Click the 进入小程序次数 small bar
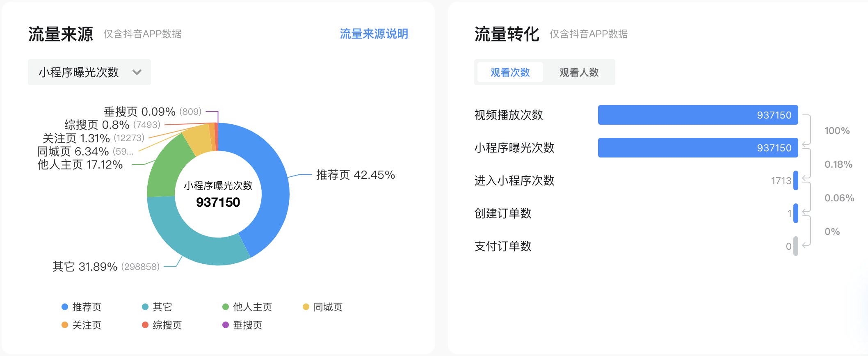Image resolution: width=868 pixels, height=356 pixels. (796, 180)
